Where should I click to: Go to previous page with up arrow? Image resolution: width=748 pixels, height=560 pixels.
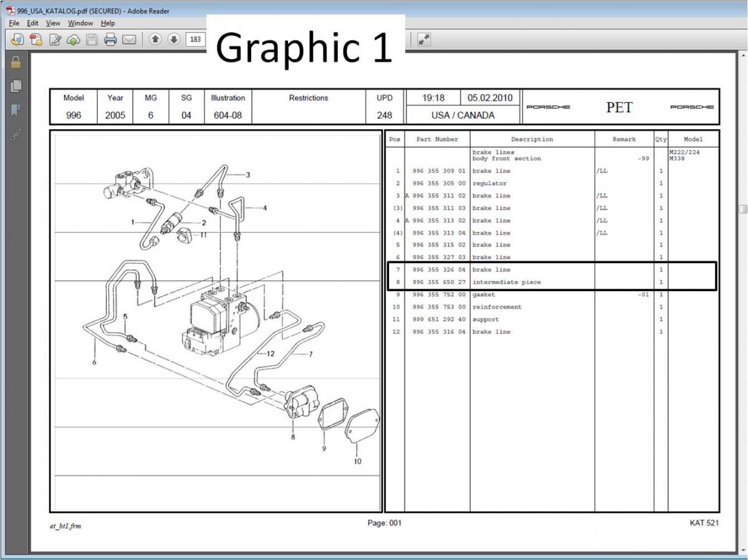click(155, 40)
